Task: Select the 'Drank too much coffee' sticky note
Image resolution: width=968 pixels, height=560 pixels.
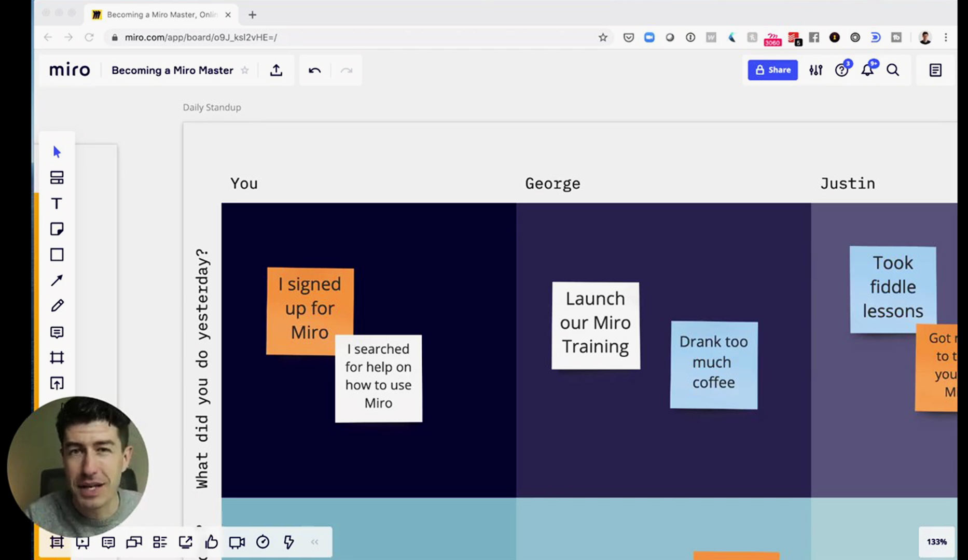Action: pos(714,365)
